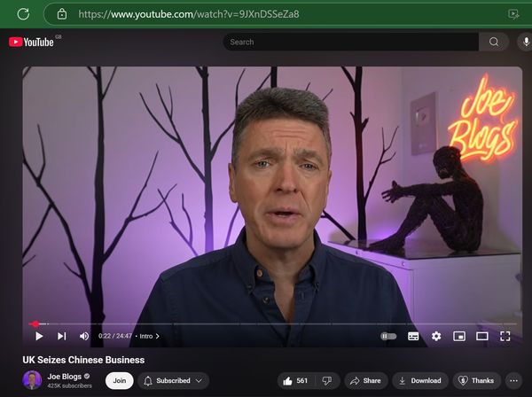The image size is (532, 397).
Task: Open the Joe Blogs channel avatar
Action: tap(32, 380)
